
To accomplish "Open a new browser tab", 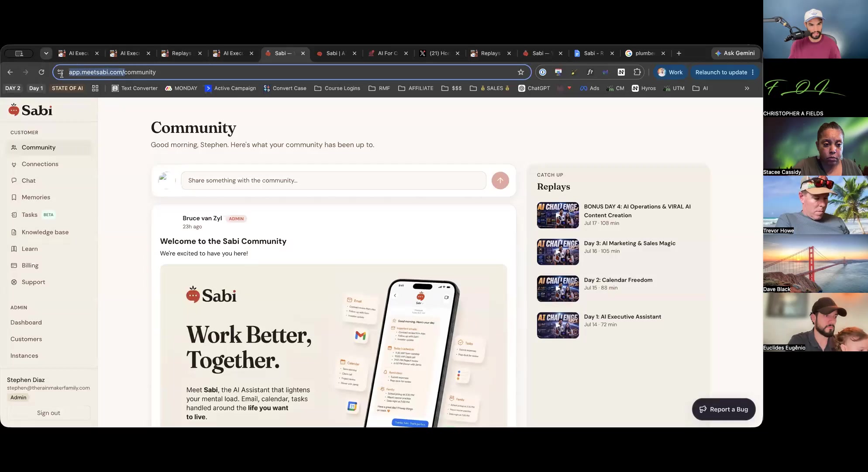I will (679, 53).
